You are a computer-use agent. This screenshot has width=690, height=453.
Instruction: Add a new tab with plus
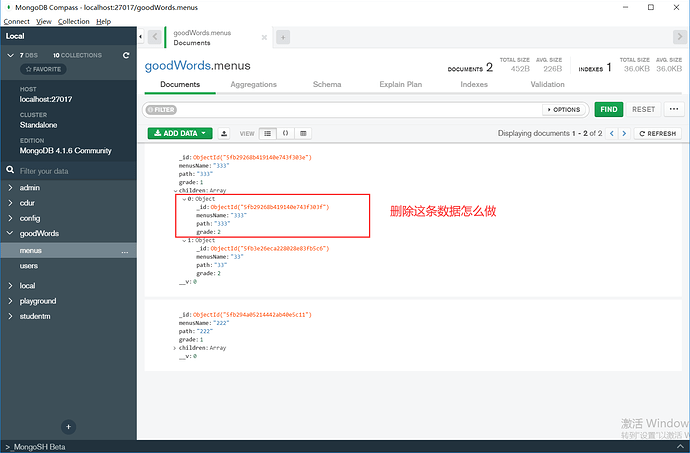tap(283, 37)
